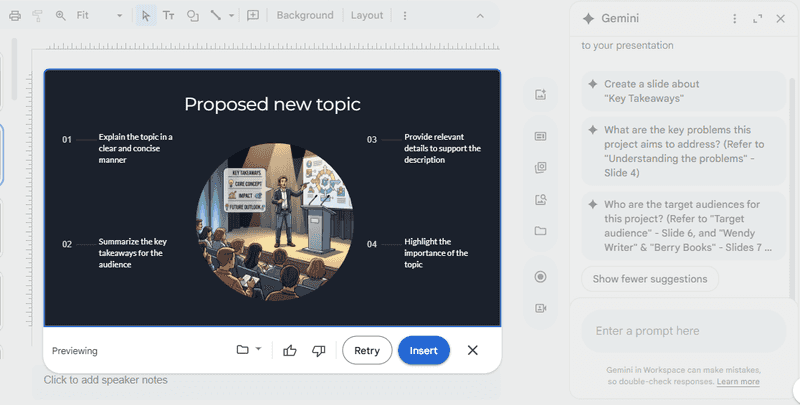Screen dimensions: 800x405
Task: Give thumbs up to the generated slide
Action: tap(290, 351)
